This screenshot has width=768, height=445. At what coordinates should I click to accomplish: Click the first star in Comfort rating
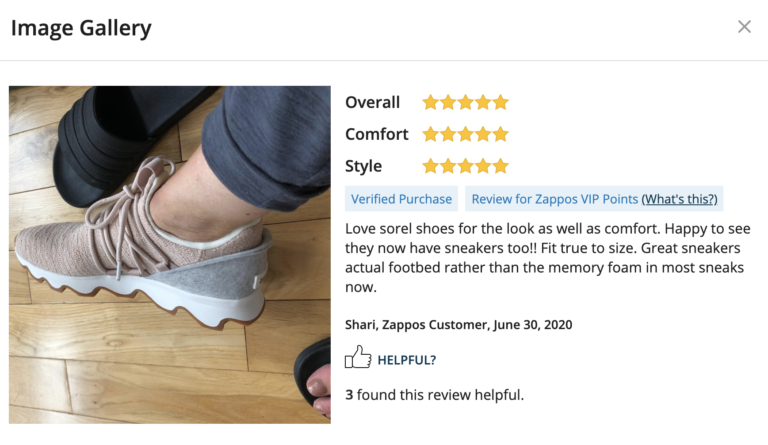coord(431,134)
